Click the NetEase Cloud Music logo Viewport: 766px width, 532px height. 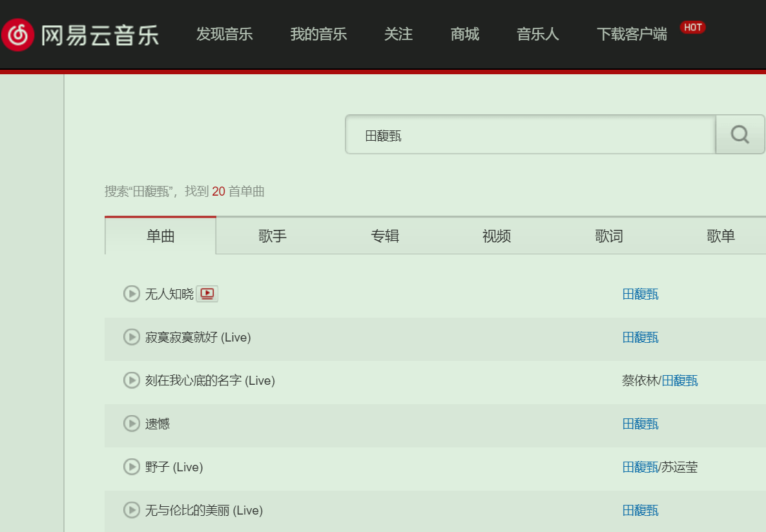click(80, 34)
